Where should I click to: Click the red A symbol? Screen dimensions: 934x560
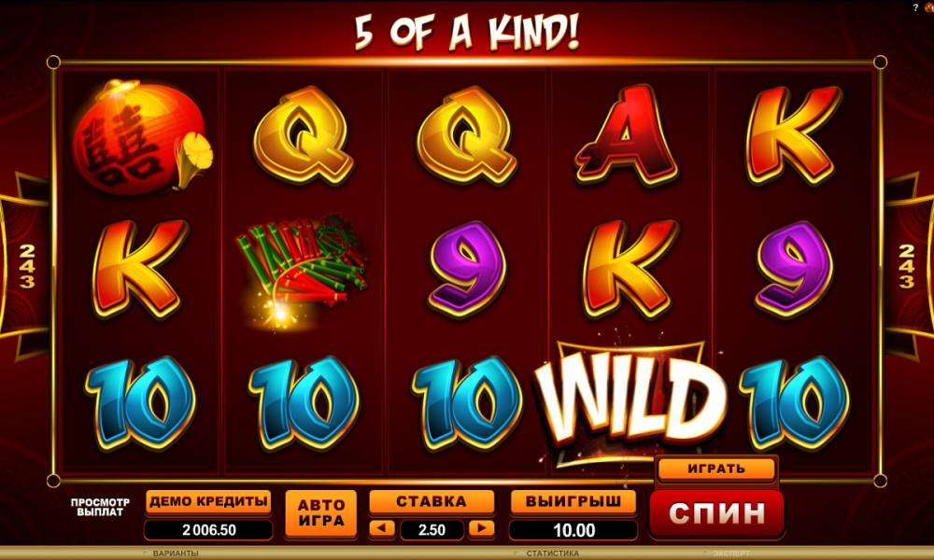coord(627,135)
